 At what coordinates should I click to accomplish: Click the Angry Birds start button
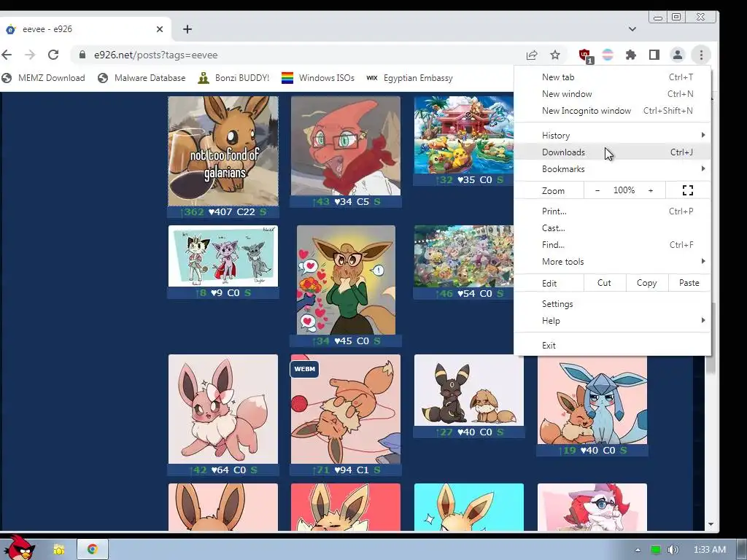(x=19, y=548)
